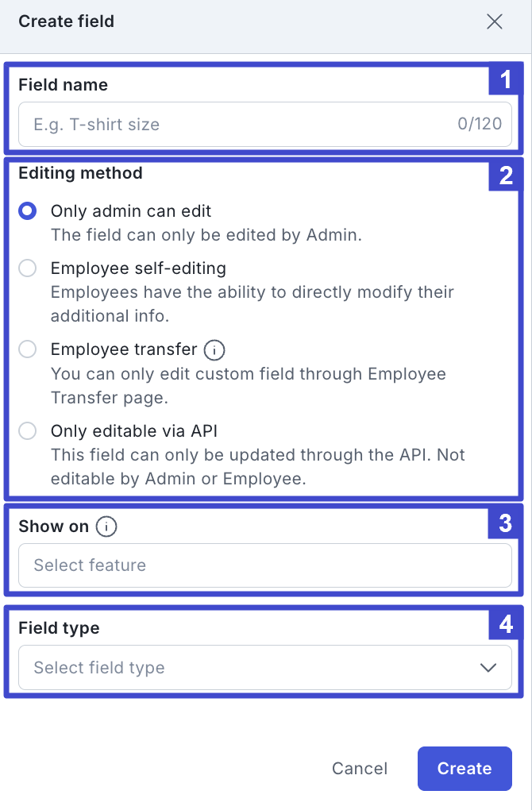This screenshot has height=810, width=532.
Task: Click the Create field dialog title
Action: (x=66, y=21)
